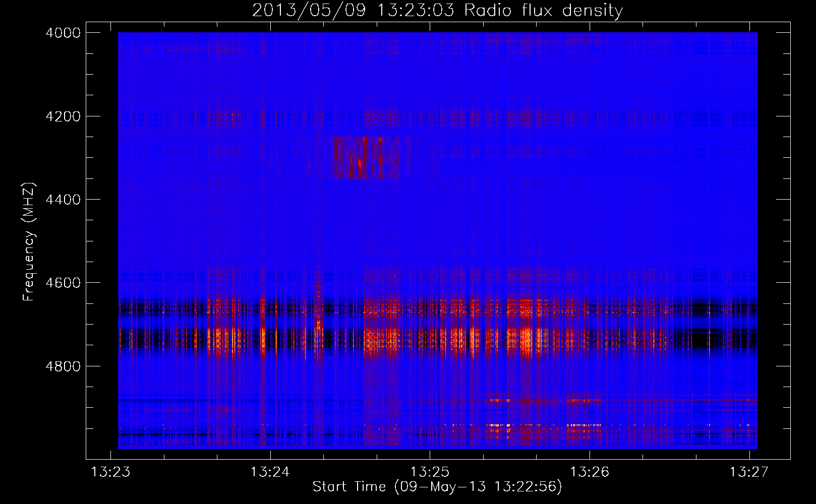Click the 13:27 time tick label
816x504 pixels.
click(749, 472)
